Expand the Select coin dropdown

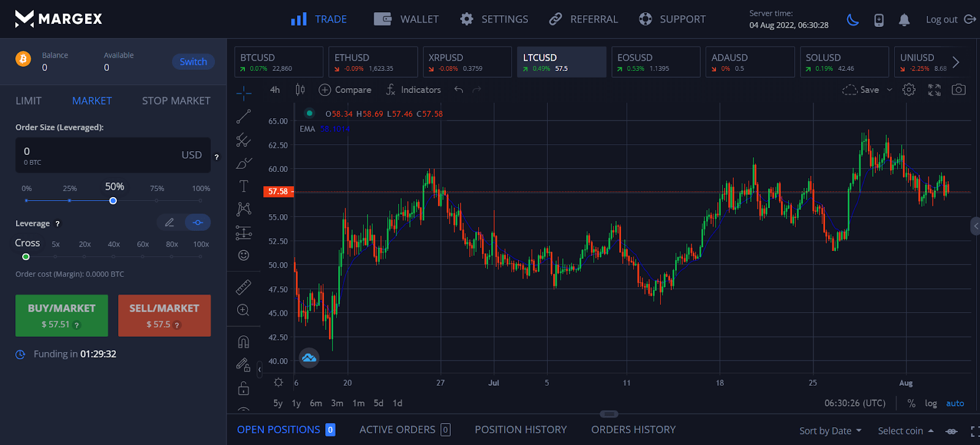click(x=906, y=431)
